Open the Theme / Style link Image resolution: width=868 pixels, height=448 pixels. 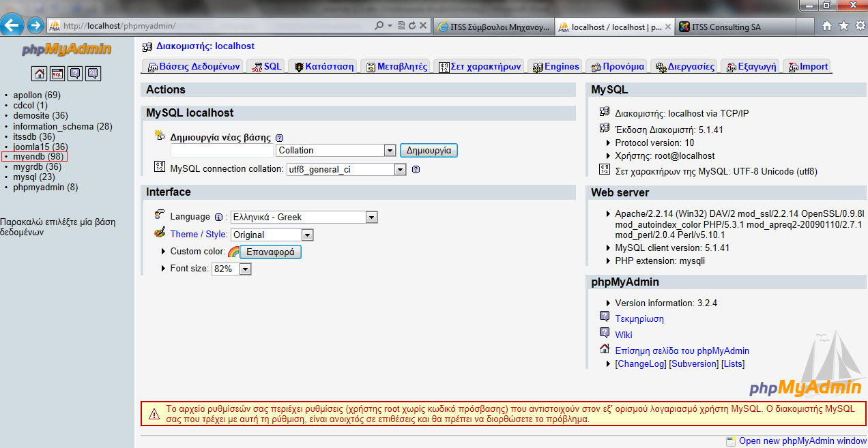pyautogui.click(x=199, y=234)
